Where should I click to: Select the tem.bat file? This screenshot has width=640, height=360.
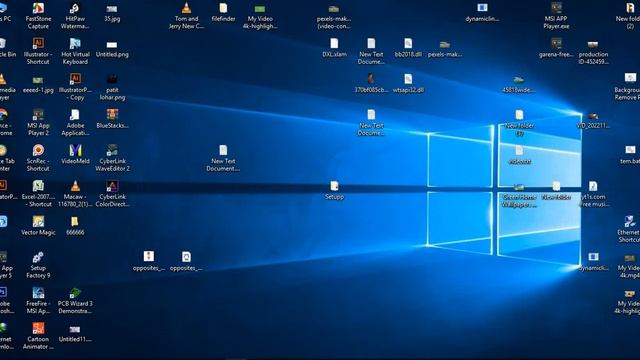(630, 155)
